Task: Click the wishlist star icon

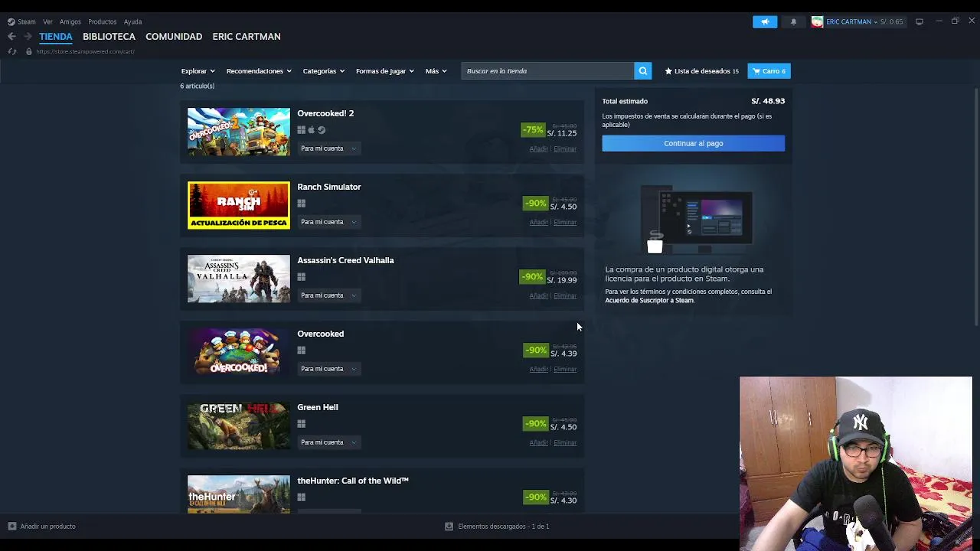Action: click(668, 71)
